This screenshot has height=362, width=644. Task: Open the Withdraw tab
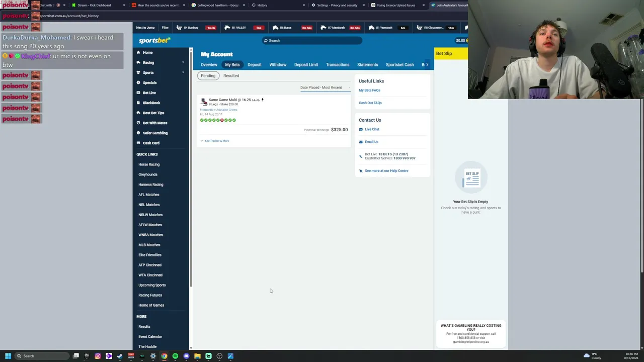[278, 65]
